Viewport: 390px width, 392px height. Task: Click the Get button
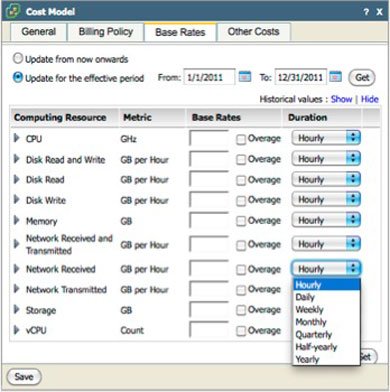pos(362,77)
